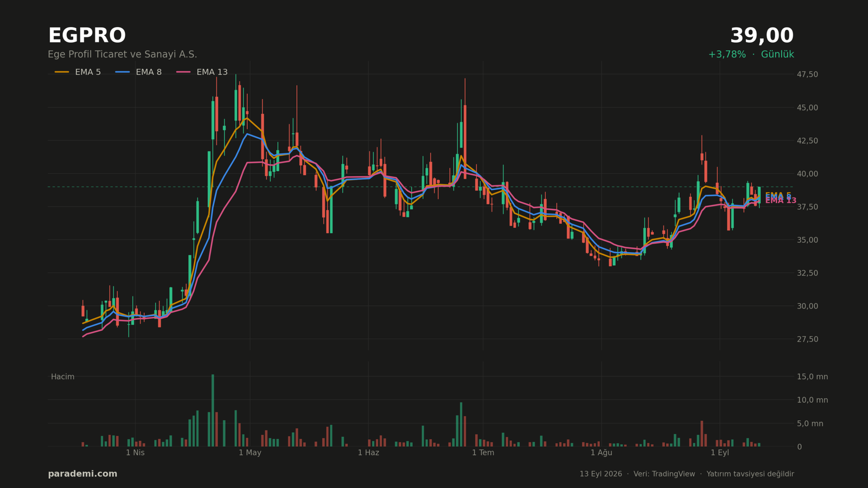Screen dimensions: 868x488
Task: Click the 45,00 price axis label
Action: 807,107
